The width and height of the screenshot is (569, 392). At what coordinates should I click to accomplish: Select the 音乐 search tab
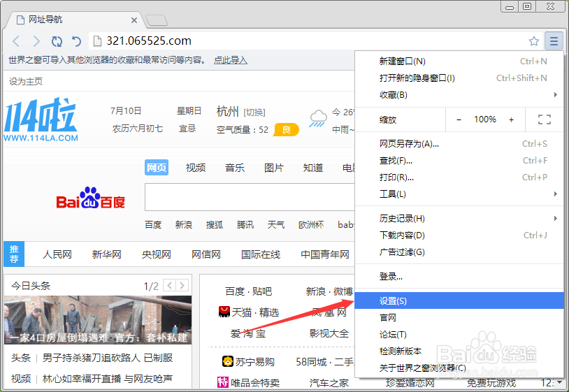point(235,168)
